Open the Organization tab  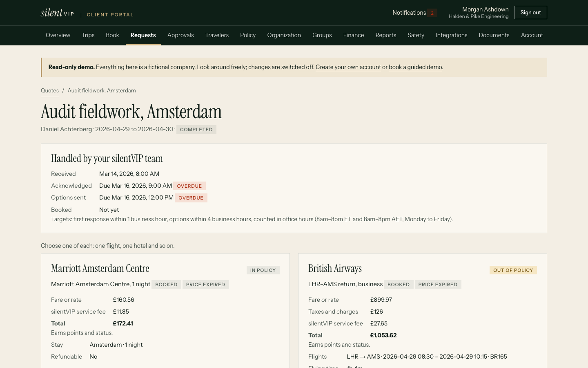click(x=284, y=35)
